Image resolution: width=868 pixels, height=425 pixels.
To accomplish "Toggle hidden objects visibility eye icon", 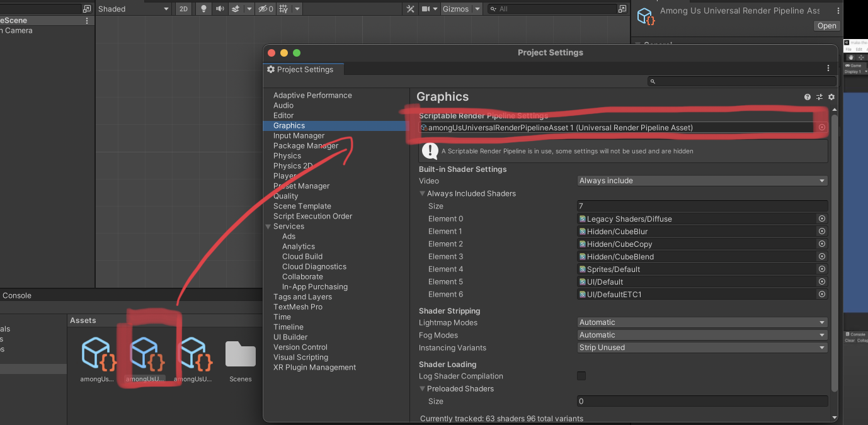I will point(265,9).
